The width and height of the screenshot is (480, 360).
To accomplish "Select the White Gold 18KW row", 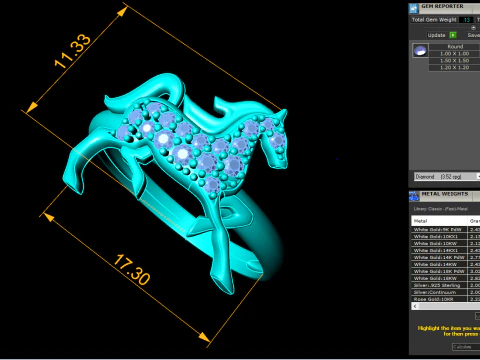I will click(446, 278).
